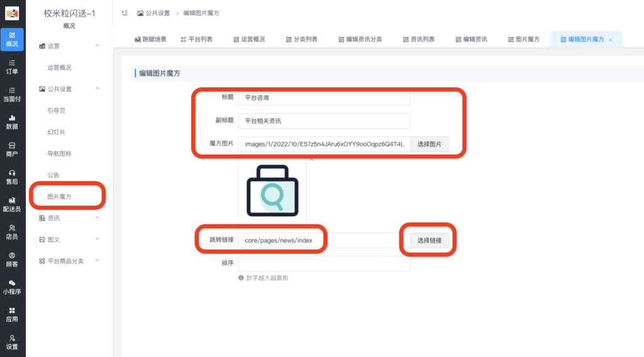Open 运营概况 in the sidebar
644x357 pixels.
[60, 67]
